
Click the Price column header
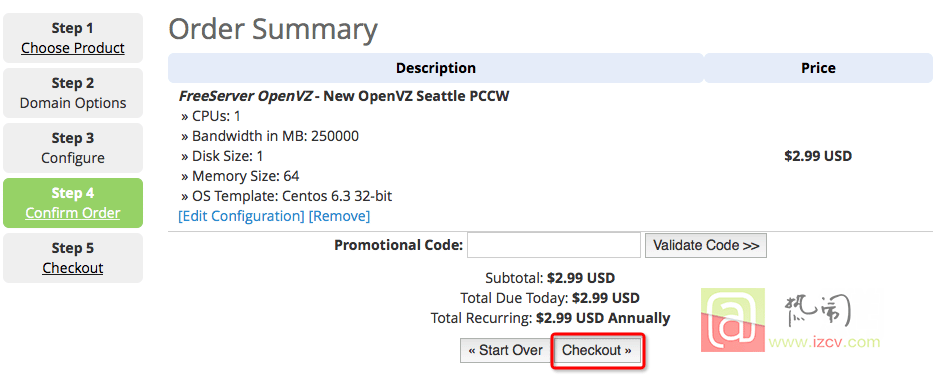coord(818,68)
